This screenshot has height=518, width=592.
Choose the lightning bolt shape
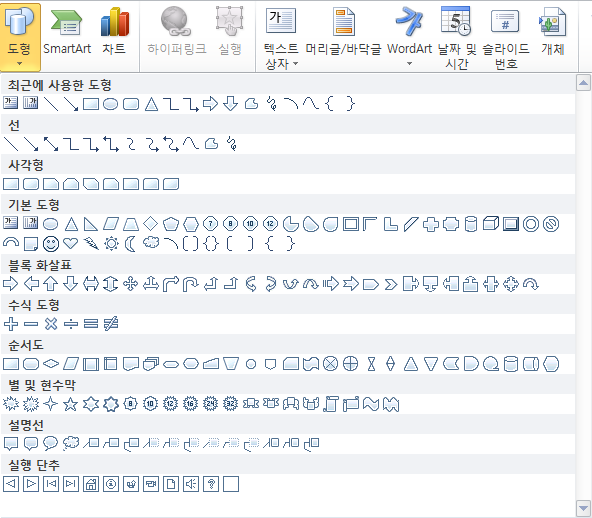click(91, 244)
